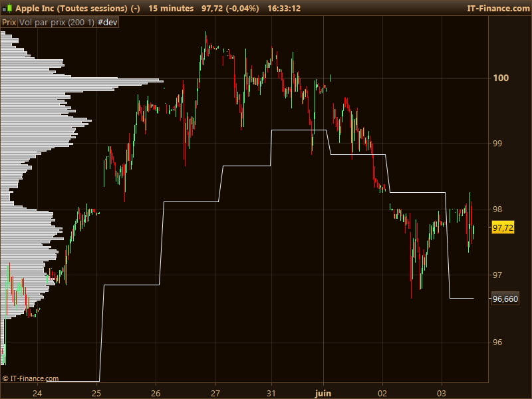
Task: Click the 97,72 (-0,04%) quote in header
Action: click(230, 8)
